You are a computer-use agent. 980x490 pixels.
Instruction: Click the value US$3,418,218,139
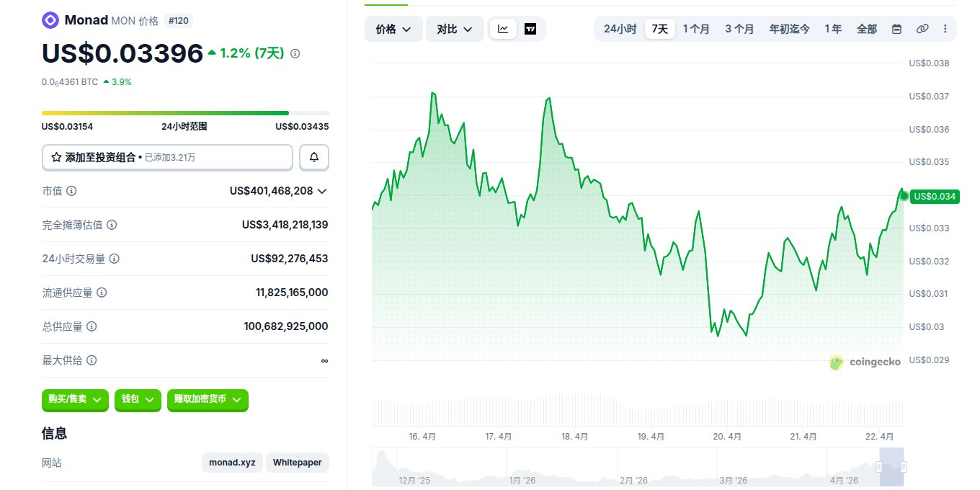tap(285, 225)
